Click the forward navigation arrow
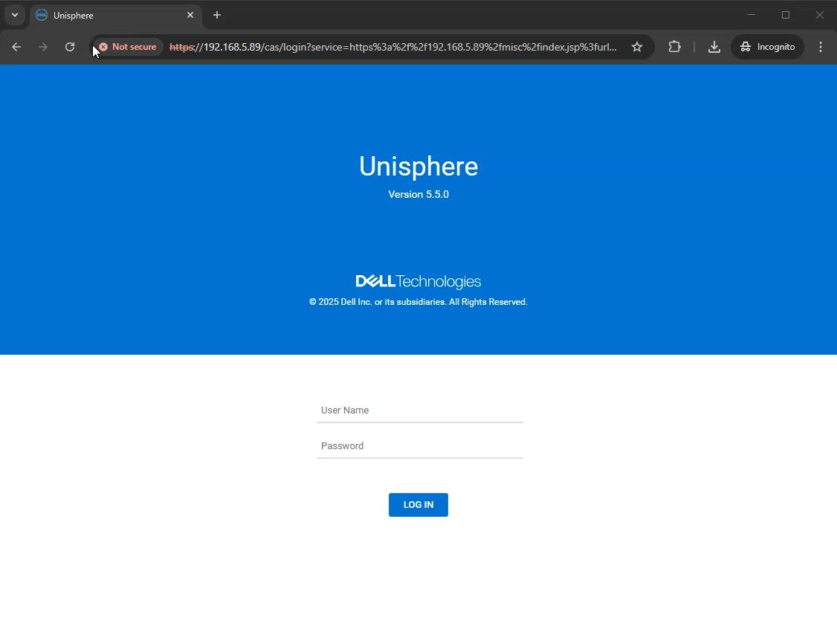Viewport: 837px width, 644px height. tap(43, 47)
